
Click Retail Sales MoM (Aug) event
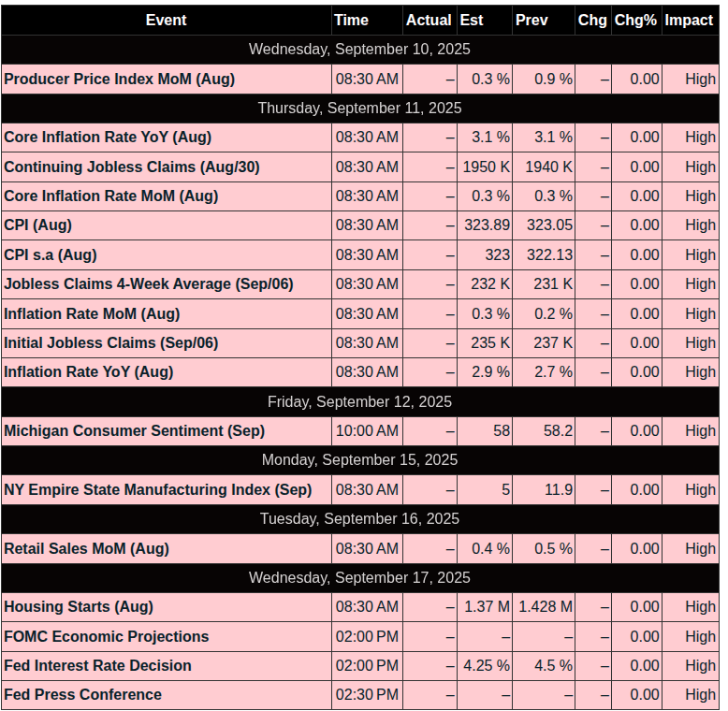pyautogui.click(x=86, y=549)
